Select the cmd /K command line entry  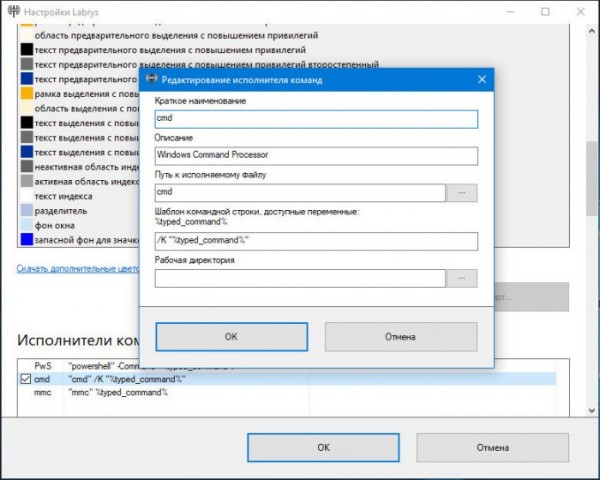[x=127, y=379]
